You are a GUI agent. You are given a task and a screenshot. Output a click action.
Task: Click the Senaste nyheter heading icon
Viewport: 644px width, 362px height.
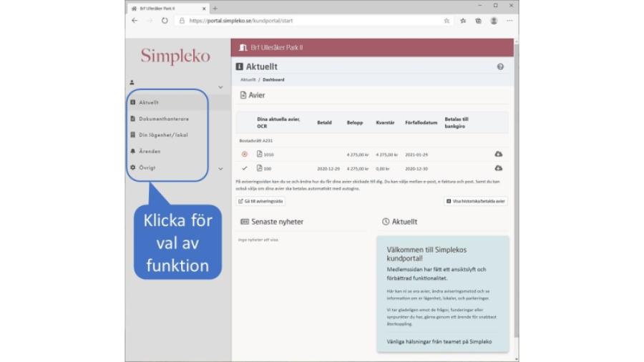pos(245,222)
